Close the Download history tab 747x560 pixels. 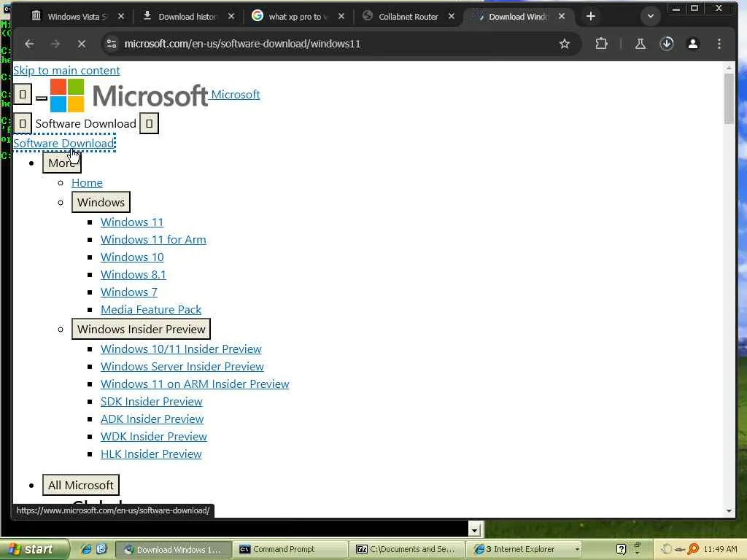tap(231, 17)
